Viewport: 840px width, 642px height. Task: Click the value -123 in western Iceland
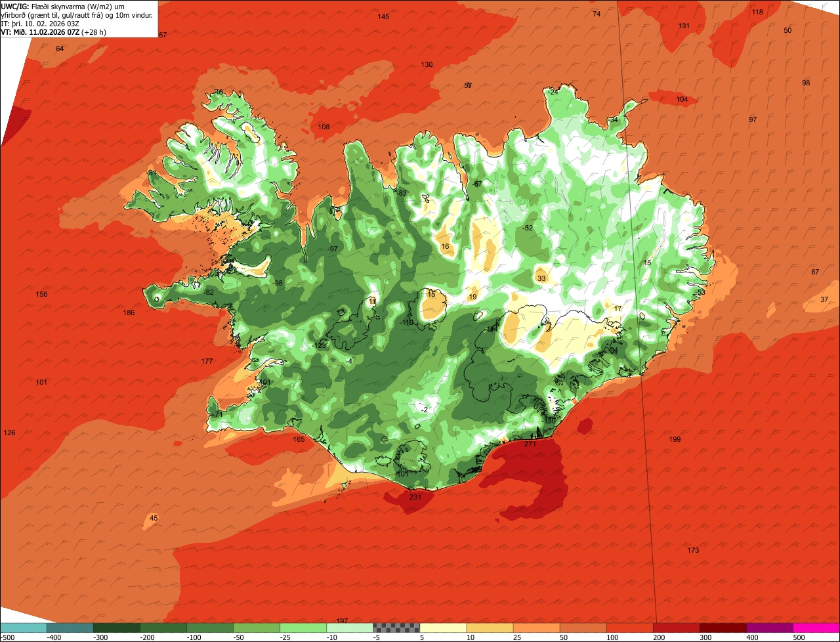coord(320,345)
